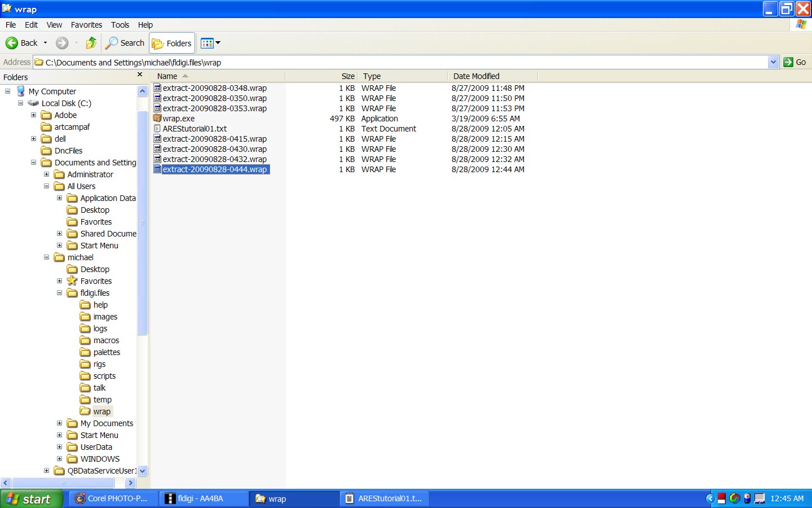Image resolution: width=812 pixels, height=508 pixels.
Task: Switch to Corel PHOTO-PAINT taskbar button
Action: click(x=112, y=498)
